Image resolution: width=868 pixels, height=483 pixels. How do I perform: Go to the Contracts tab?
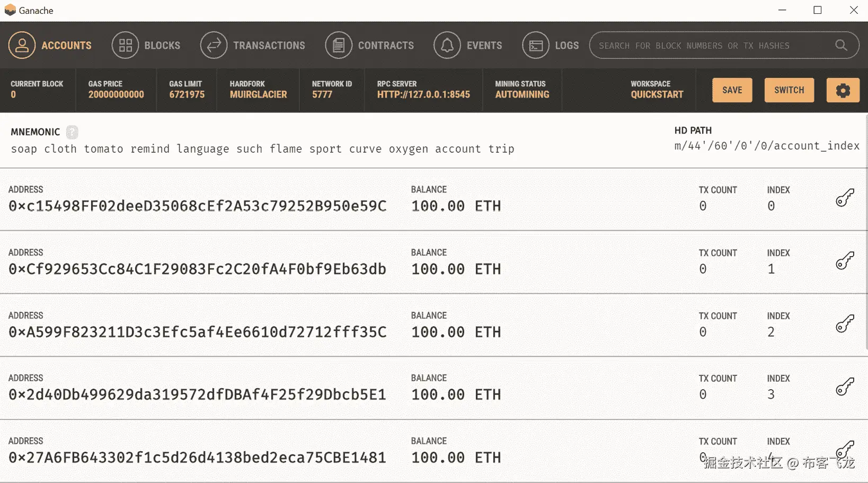pyautogui.click(x=370, y=46)
